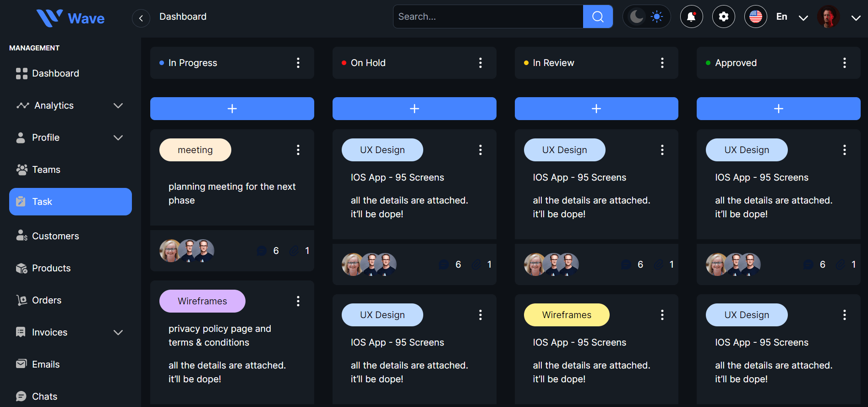This screenshot has width=868, height=407.
Task: Click the meeting tag label
Action: (195, 150)
